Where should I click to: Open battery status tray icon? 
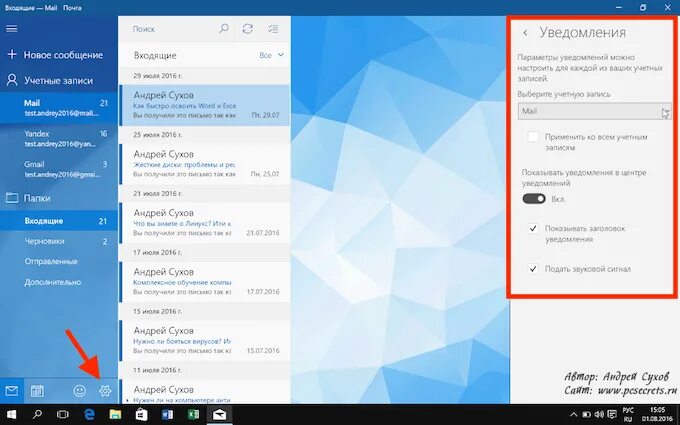coord(586,415)
